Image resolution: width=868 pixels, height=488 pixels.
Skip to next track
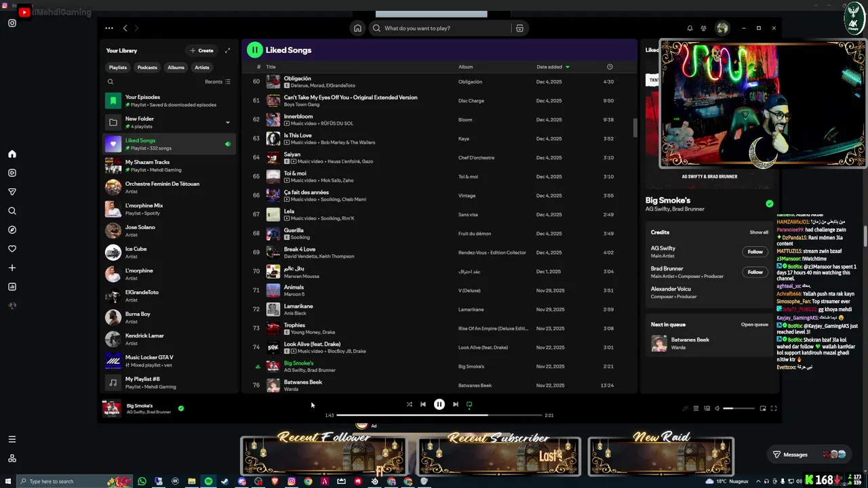[x=455, y=405]
